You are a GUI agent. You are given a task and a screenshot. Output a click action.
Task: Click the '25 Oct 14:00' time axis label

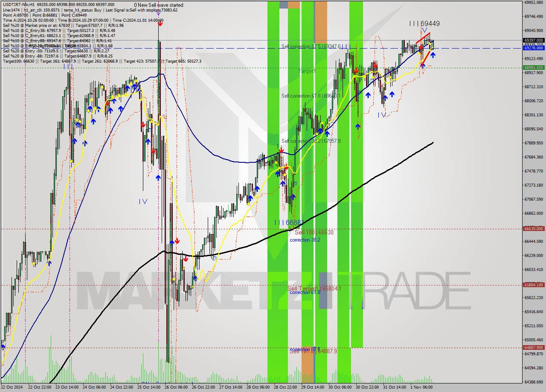(x=149, y=387)
